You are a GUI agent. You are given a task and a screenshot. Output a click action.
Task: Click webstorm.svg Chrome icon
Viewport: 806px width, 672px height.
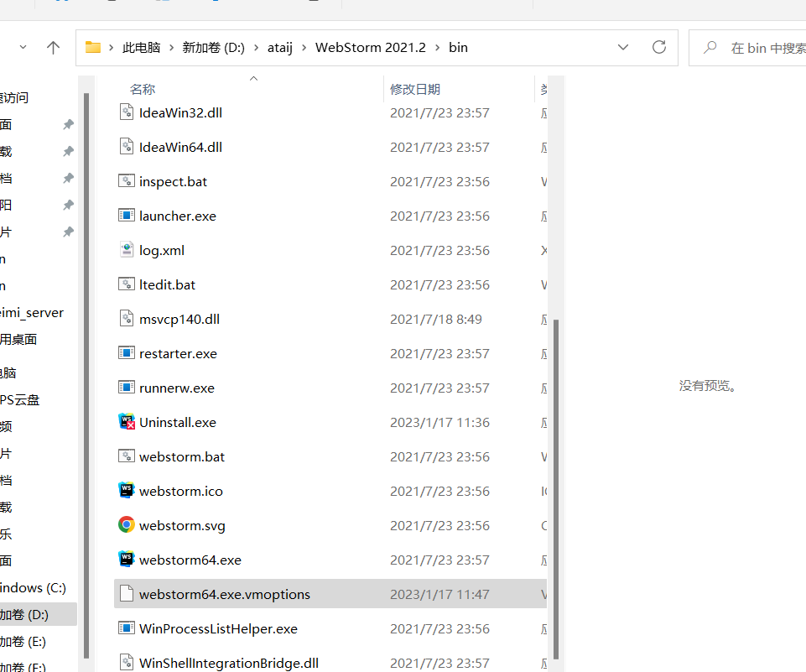point(127,524)
